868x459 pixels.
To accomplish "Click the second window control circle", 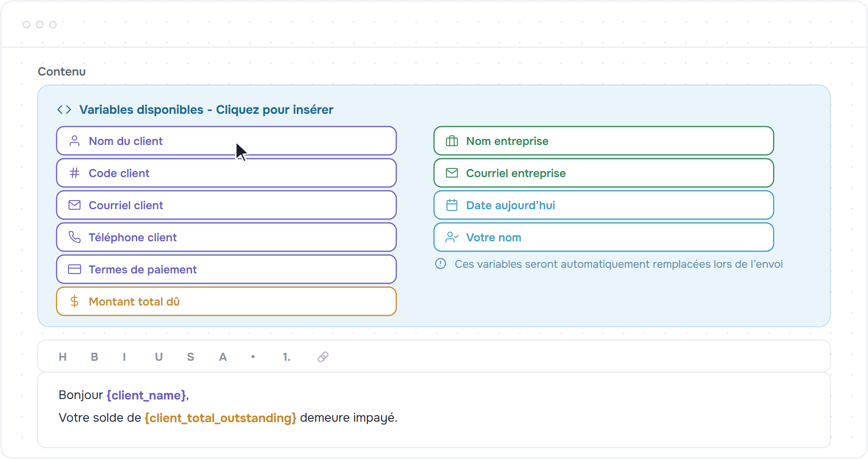I will coord(40,25).
